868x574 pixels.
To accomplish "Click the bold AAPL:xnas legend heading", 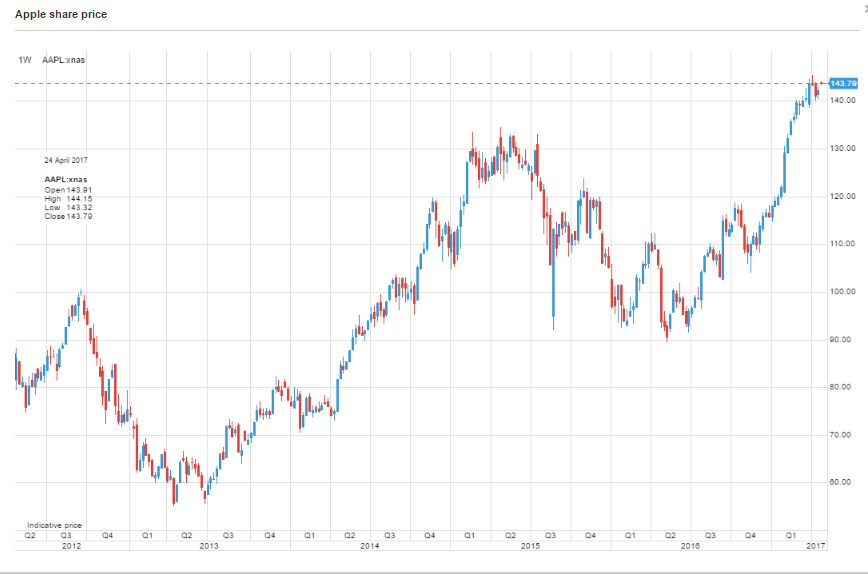I will tap(66, 179).
